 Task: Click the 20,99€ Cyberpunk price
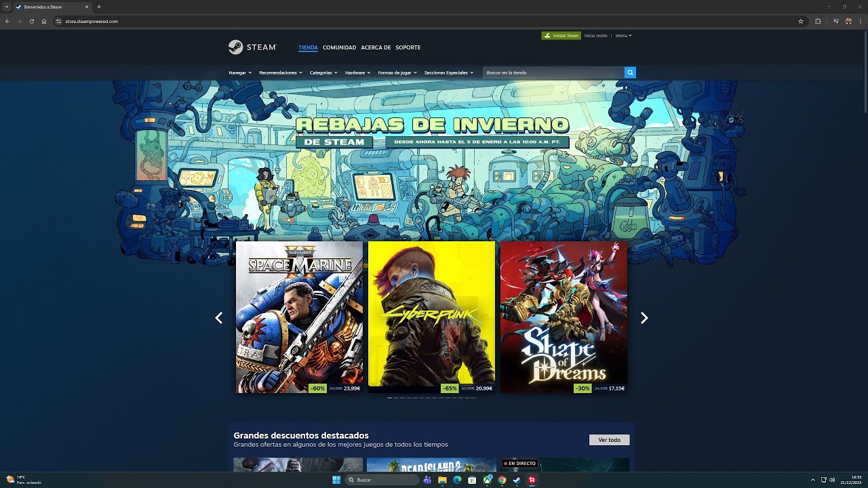pyautogui.click(x=484, y=388)
